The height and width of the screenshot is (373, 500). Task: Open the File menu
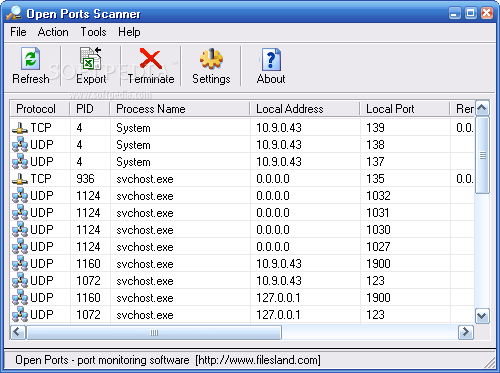18,32
